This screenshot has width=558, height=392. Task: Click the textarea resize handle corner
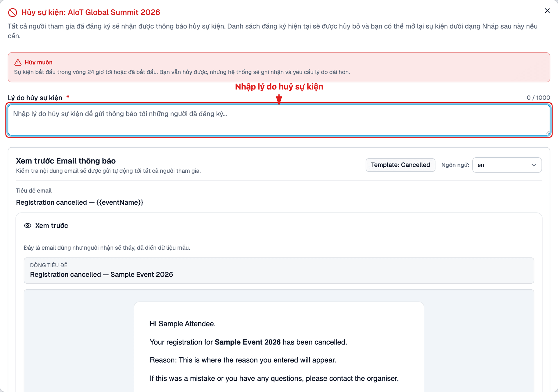[547, 133]
